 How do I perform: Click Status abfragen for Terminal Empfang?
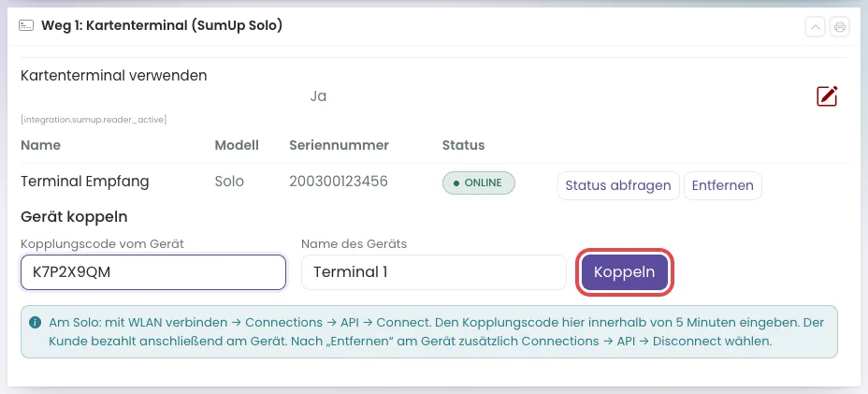pos(618,185)
